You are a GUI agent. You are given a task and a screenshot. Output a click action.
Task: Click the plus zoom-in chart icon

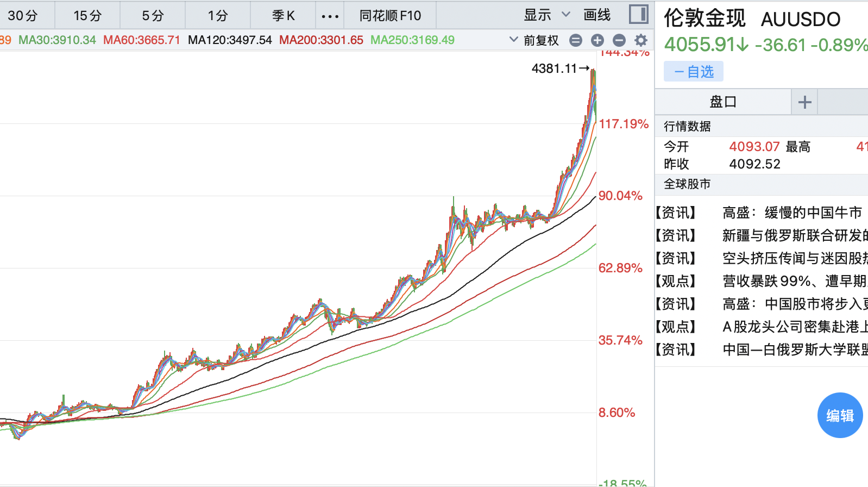pos(597,40)
